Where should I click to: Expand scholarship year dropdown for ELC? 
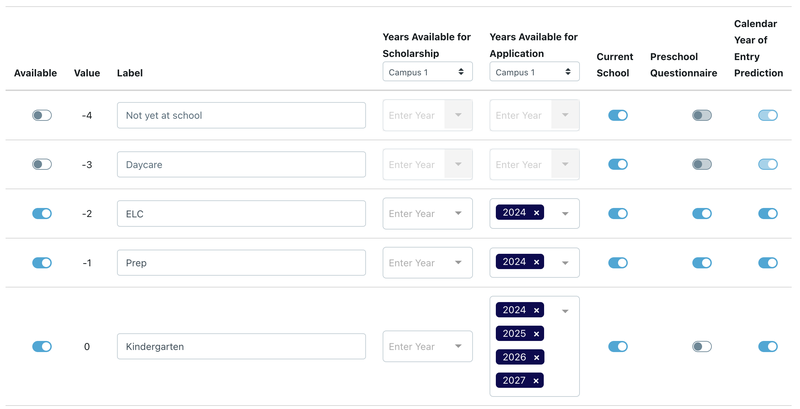[458, 213]
